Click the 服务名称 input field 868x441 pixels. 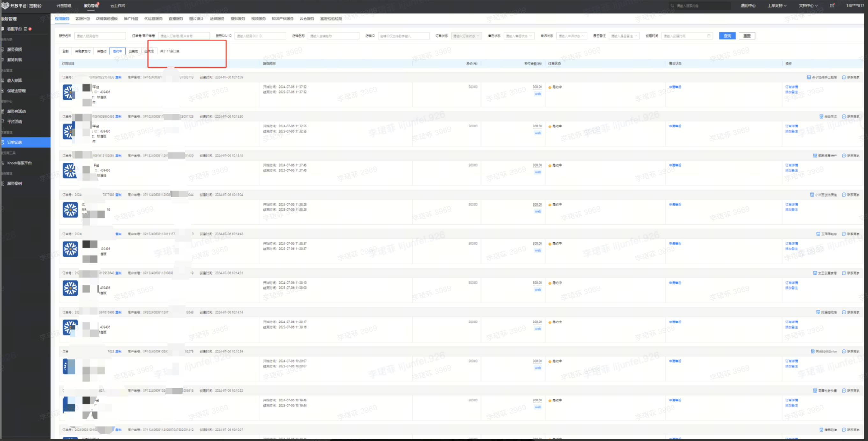point(100,36)
